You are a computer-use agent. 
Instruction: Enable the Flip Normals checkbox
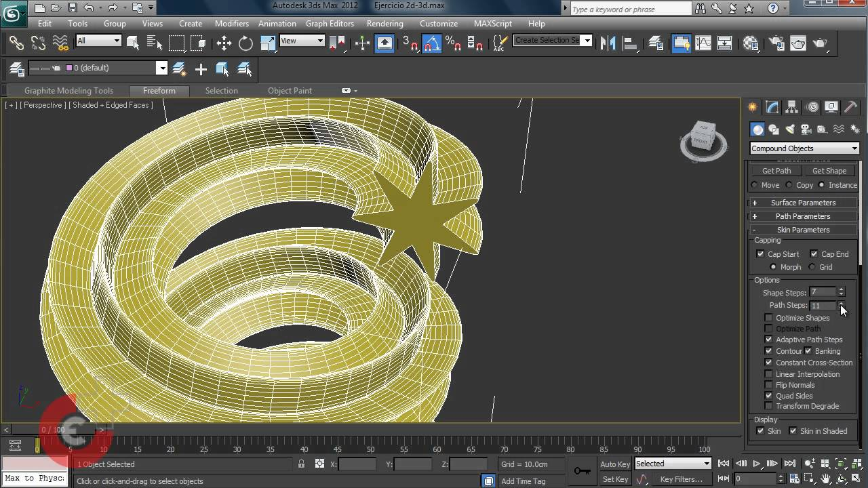click(x=769, y=384)
